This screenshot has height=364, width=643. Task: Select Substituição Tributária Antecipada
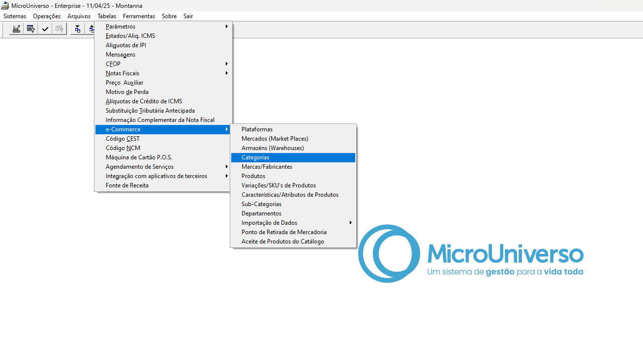click(163, 111)
